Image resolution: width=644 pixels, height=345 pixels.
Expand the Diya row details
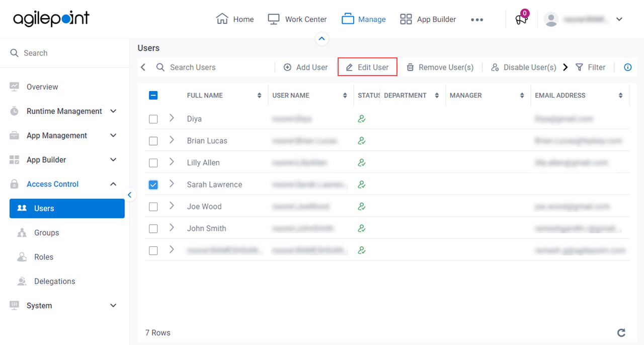coord(172,118)
